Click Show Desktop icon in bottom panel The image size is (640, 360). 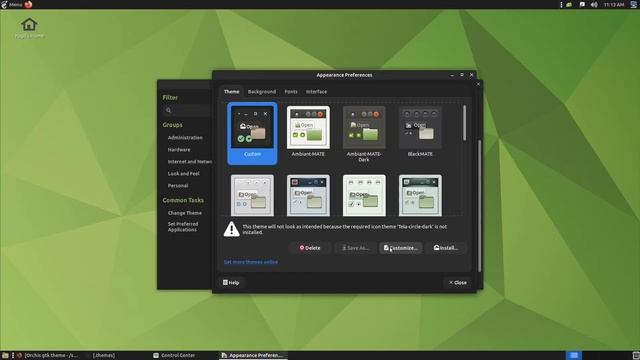(x=5, y=356)
